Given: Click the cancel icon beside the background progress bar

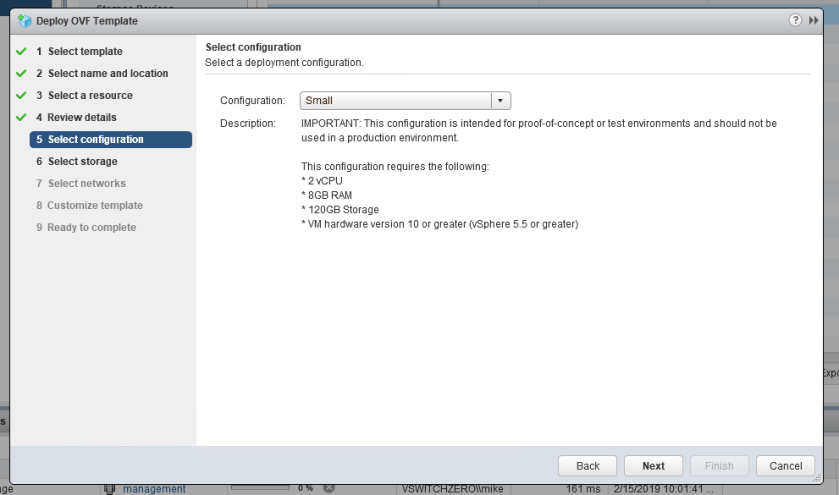Looking at the screenshot, I should [329, 488].
